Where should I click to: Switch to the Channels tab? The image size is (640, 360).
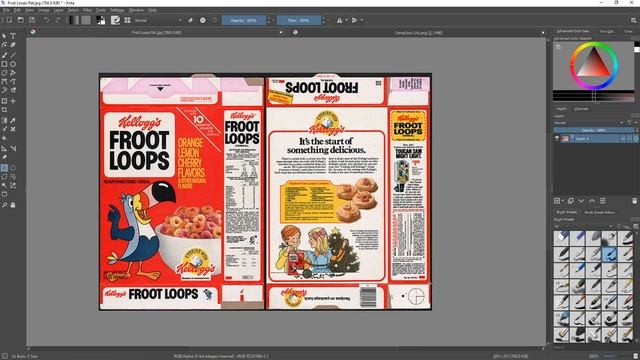click(581, 109)
